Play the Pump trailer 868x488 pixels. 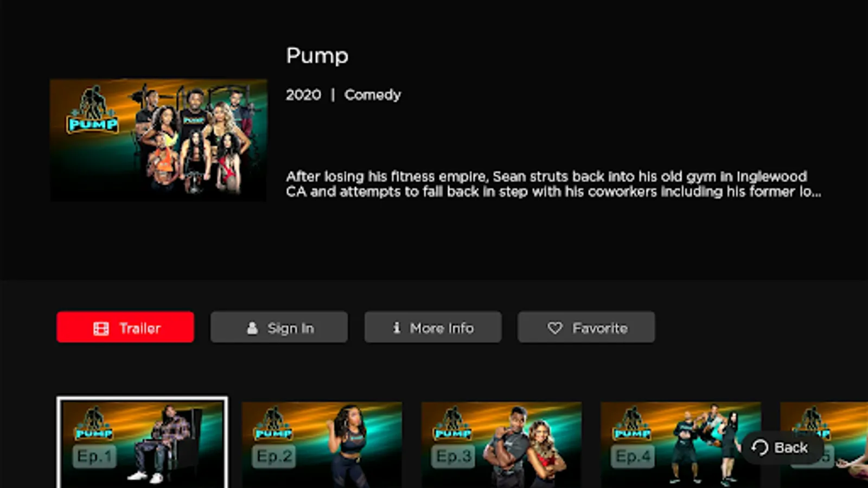(x=125, y=327)
